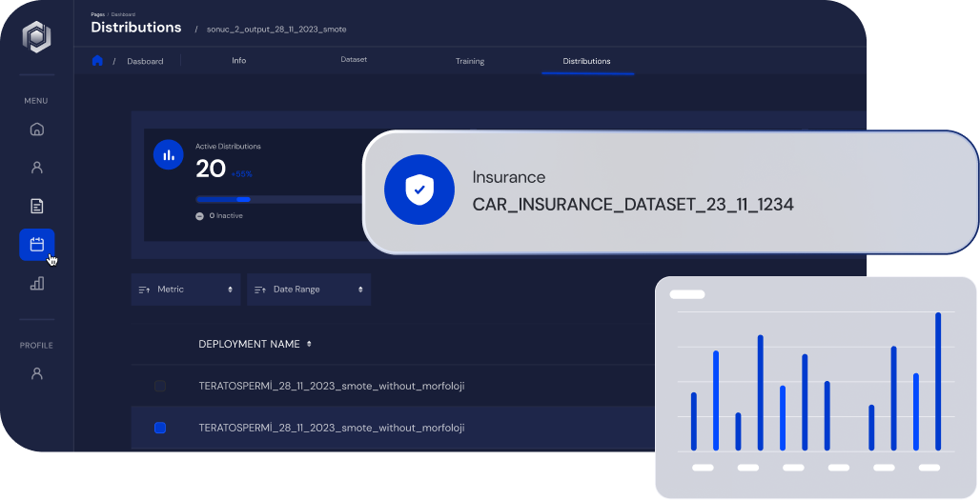The width and height of the screenshot is (980, 500).
Task: Click the tallest bar in chart card
Action: tap(938, 381)
